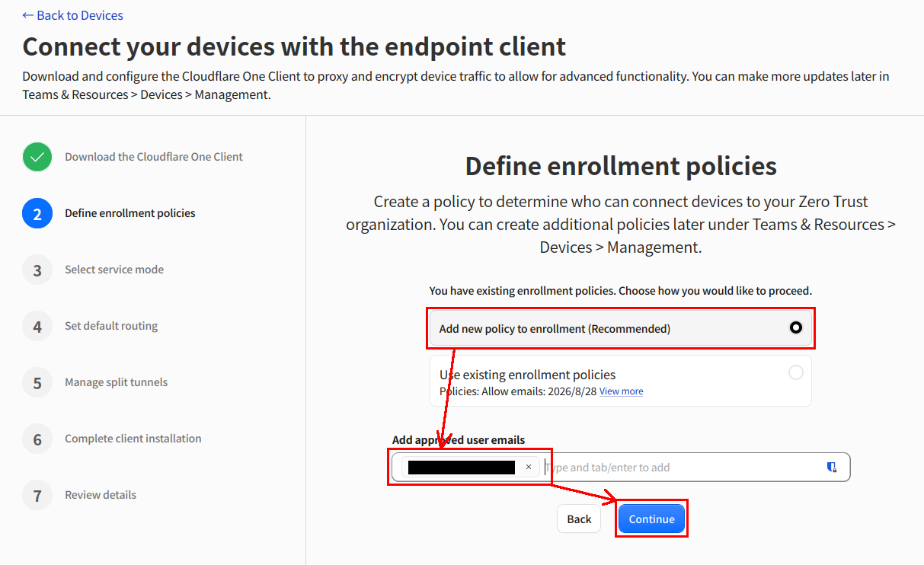Open Review details step
924x565 pixels.
point(101,495)
